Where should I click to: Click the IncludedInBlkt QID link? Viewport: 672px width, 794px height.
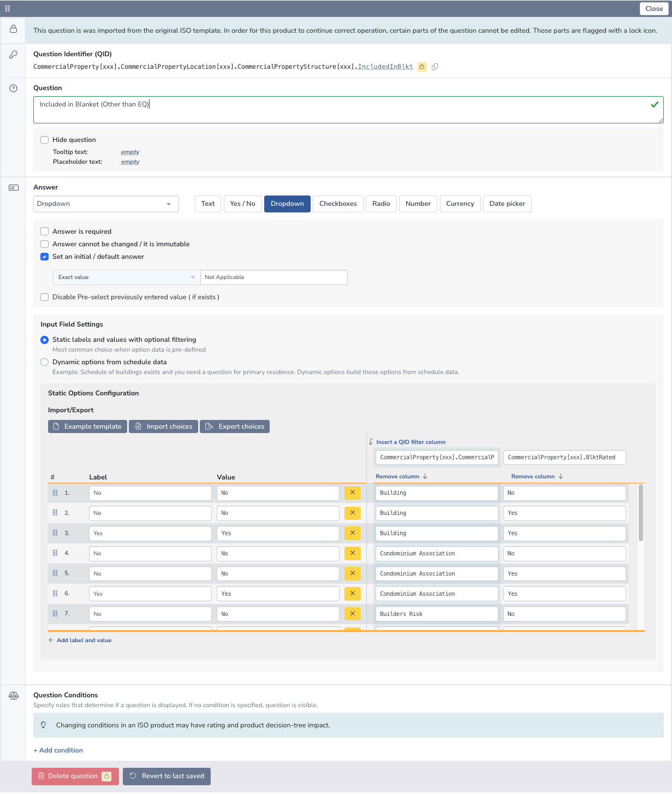click(x=385, y=67)
